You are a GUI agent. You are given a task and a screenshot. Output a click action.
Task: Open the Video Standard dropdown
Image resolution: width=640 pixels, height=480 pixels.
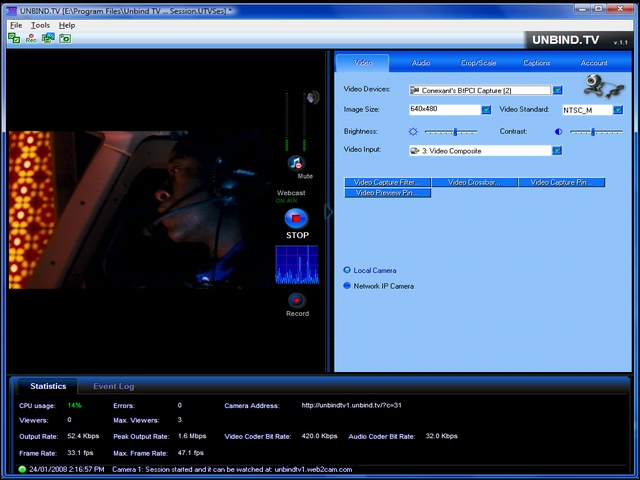pyautogui.click(x=618, y=109)
